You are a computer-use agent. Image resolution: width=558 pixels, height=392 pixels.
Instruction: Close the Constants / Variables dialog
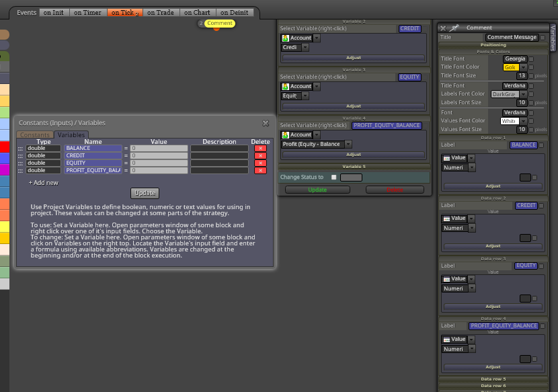[x=266, y=123]
